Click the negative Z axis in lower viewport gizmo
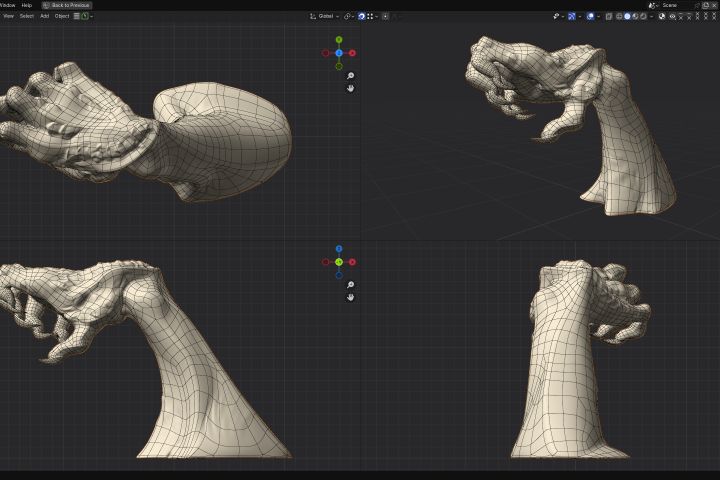 339,276
